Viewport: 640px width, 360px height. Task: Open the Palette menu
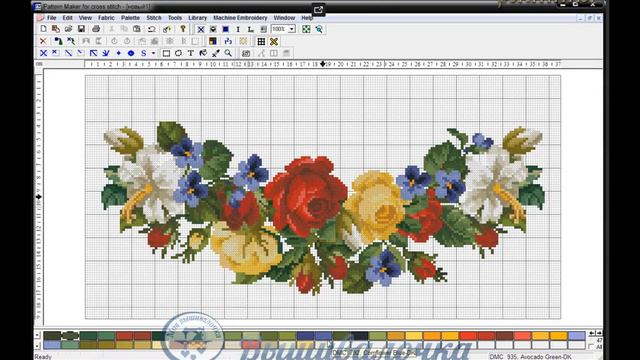130,18
